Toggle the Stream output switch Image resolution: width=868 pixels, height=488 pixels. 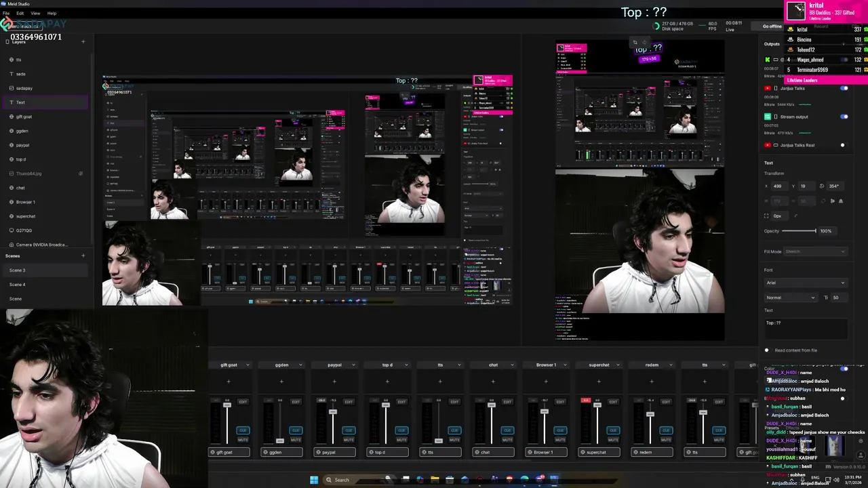tap(844, 117)
